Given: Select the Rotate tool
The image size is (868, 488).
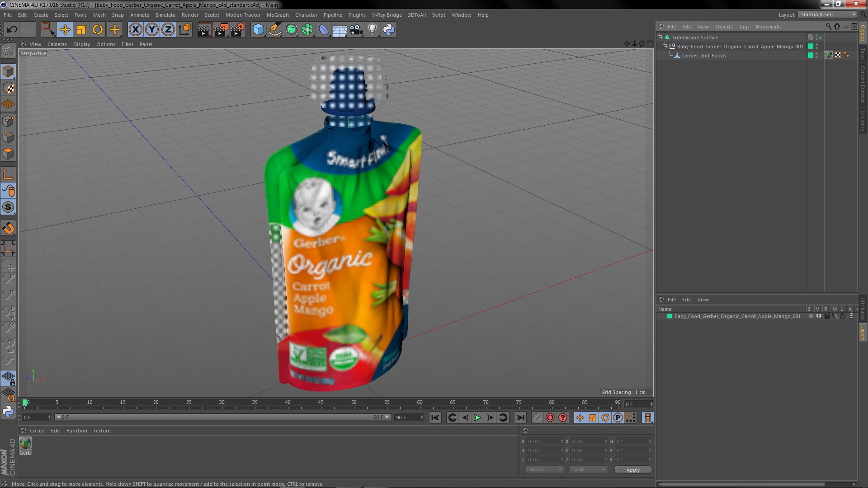Looking at the screenshot, I should (x=98, y=30).
